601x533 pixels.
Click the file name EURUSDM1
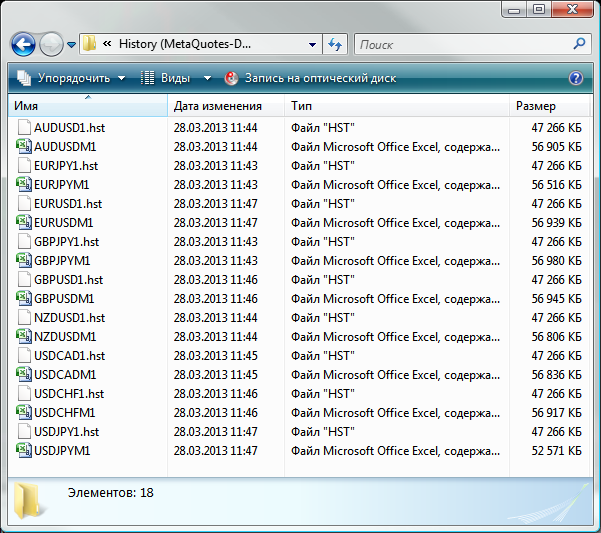[64, 223]
